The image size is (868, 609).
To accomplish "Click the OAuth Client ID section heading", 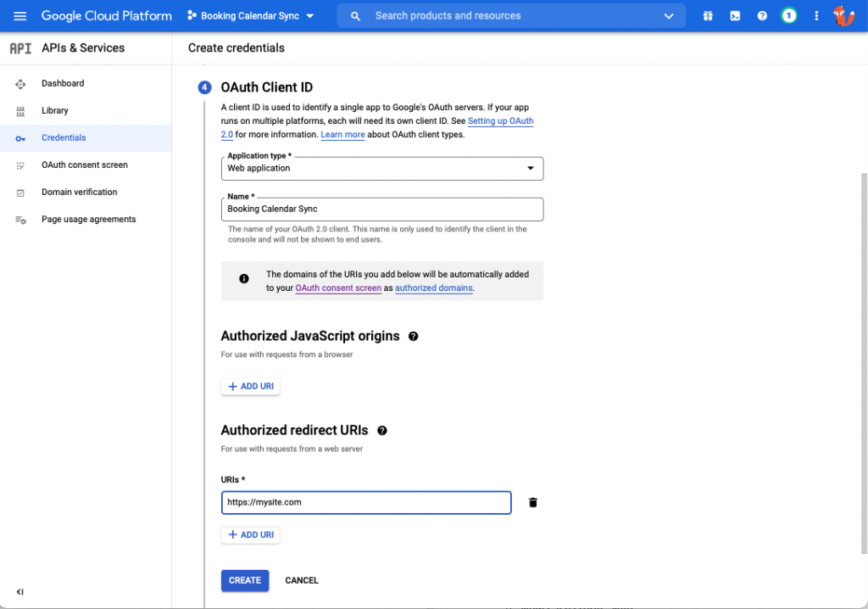I will coord(267,87).
